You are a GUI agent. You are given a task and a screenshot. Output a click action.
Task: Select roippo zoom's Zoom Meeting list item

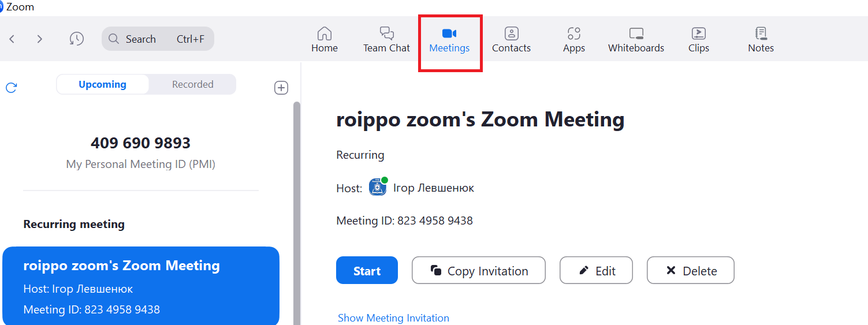click(x=141, y=286)
